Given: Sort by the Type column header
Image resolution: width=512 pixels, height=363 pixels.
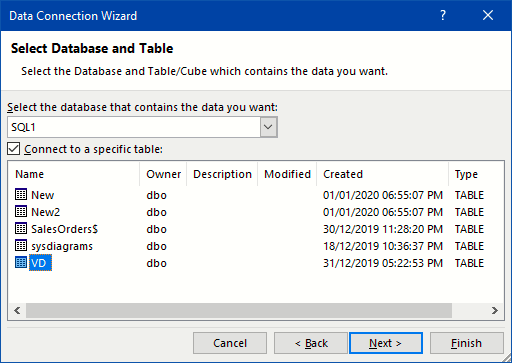Looking at the screenshot, I should pyautogui.click(x=476, y=174).
